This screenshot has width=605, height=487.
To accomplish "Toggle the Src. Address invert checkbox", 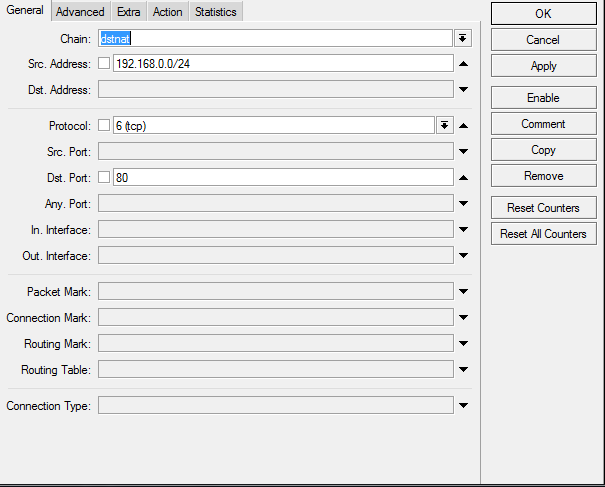I will [x=104, y=64].
